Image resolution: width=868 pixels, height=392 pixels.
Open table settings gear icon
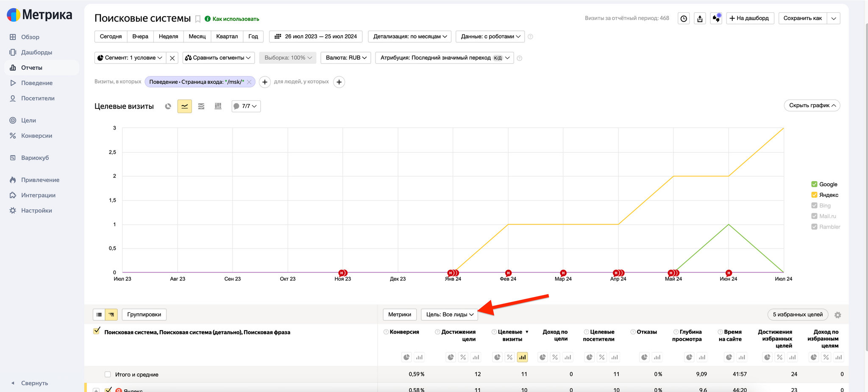pos(837,315)
